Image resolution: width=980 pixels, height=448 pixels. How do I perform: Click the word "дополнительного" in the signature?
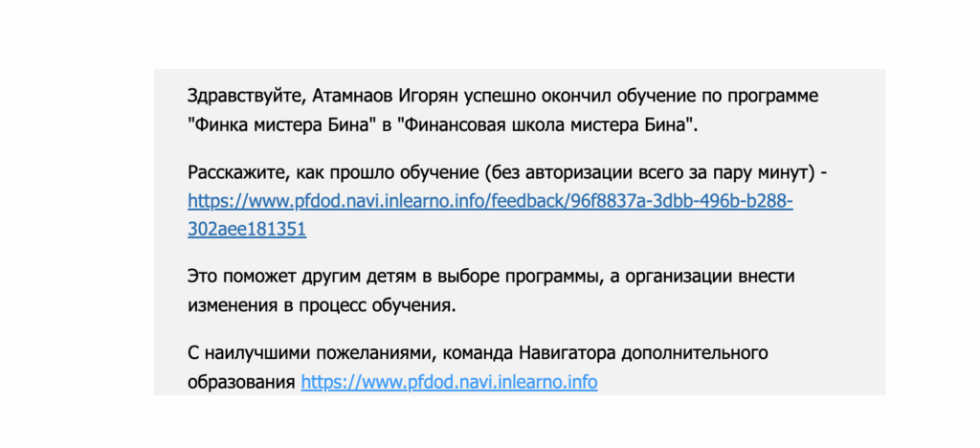pyautogui.click(x=695, y=353)
